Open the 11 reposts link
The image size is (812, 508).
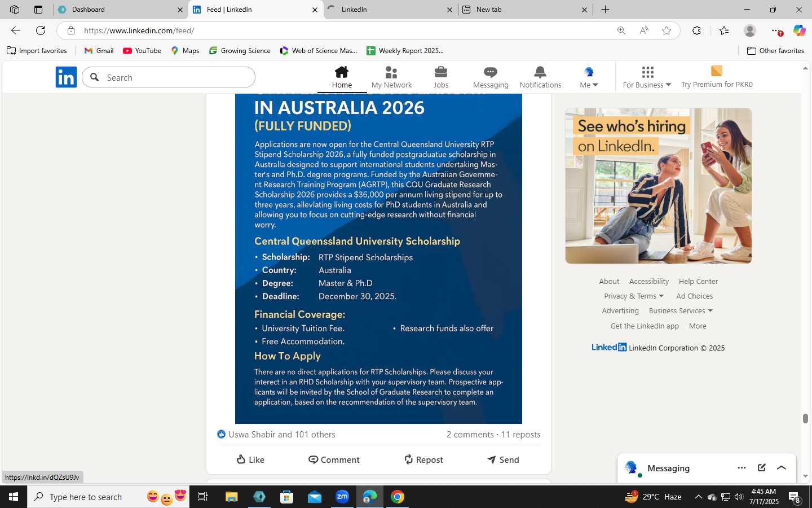(x=520, y=434)
